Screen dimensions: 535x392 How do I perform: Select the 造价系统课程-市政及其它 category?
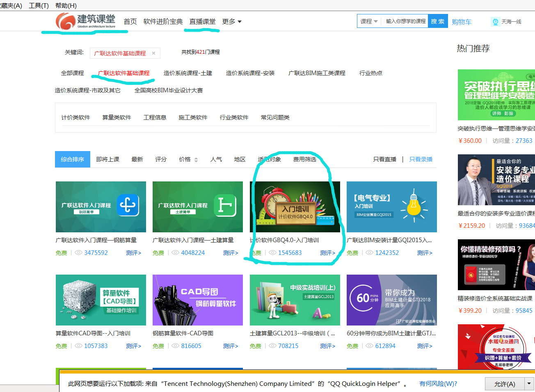point(87,90)
